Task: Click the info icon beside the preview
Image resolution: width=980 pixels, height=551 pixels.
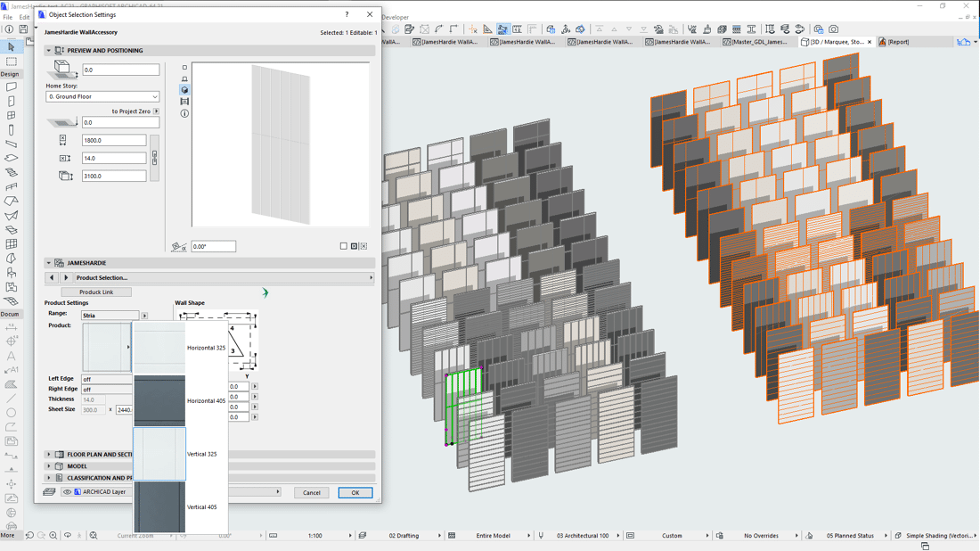Action: tap(184, 113)
